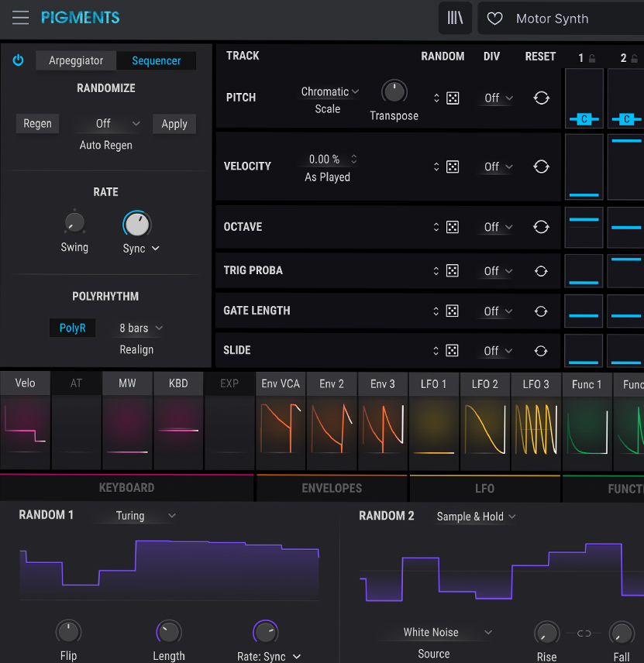Open the Octave DIV dropdown
The height and width of the screenshot is (663, 644).
click(498, 227)
